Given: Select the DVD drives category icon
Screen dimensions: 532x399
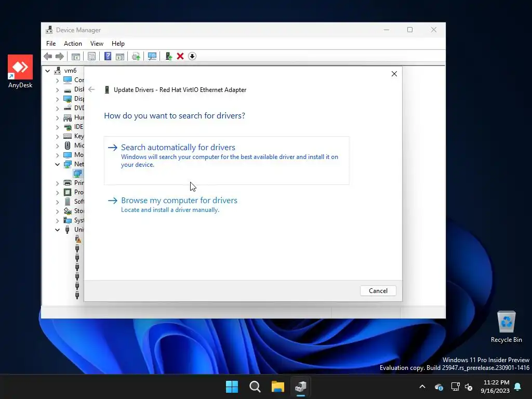Looking at the screenshot, I should tap(68, 108).
